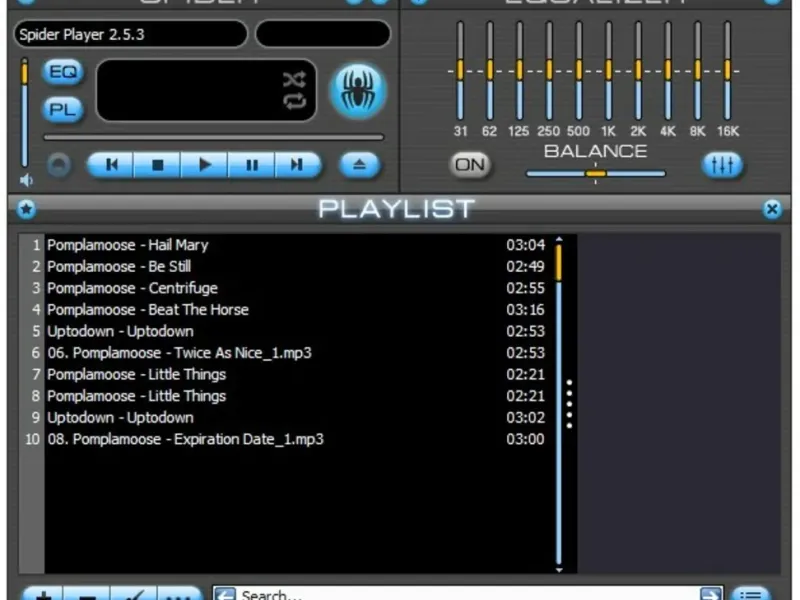Click the 500 Hz equalizer band slider
Viewport: 800px width, 600px height.
(579, 70)
